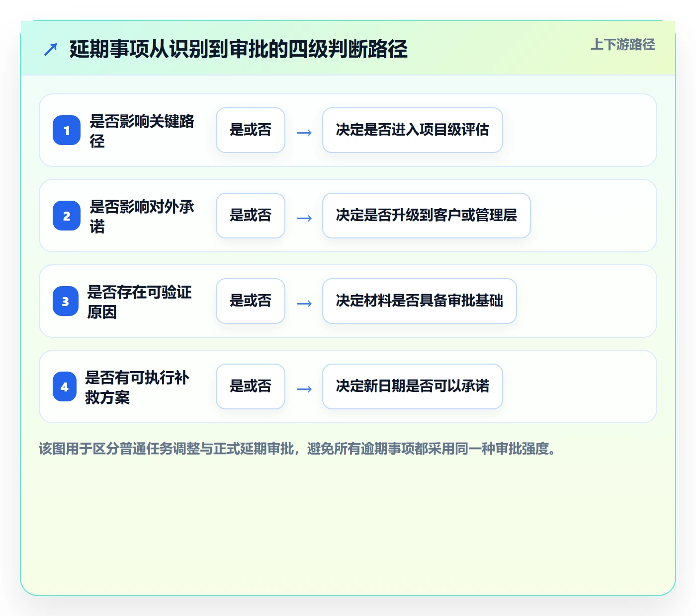Select the text 是否影响关键路径
Viewport: 696px width, 616px height.
142,131
